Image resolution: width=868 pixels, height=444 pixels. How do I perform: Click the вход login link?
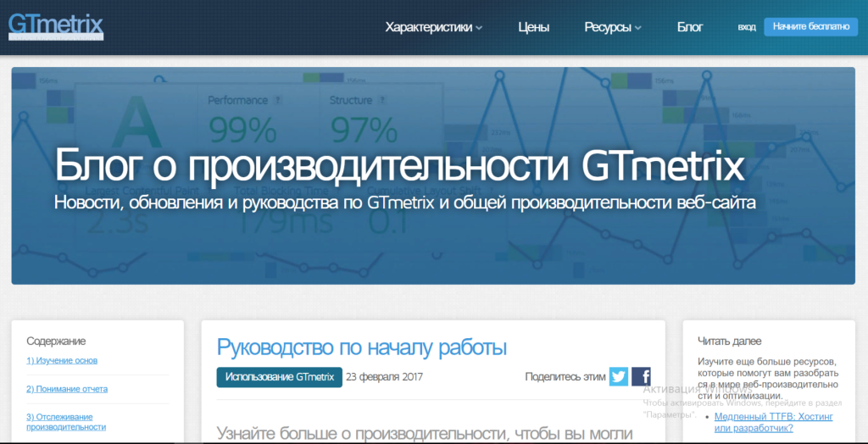pyautogui.click(x=746, y=27)
